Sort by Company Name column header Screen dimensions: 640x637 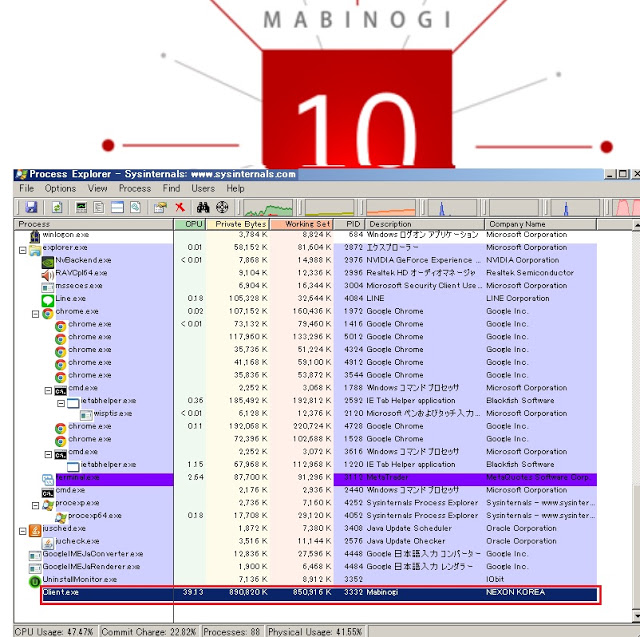(x=540, y=224)
